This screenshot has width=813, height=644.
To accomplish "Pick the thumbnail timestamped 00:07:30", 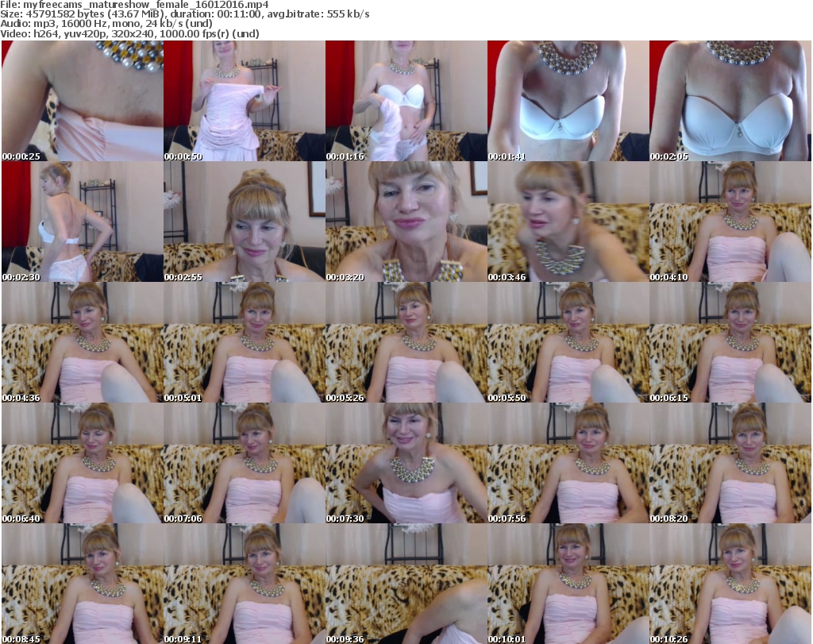I will (406, 464).
